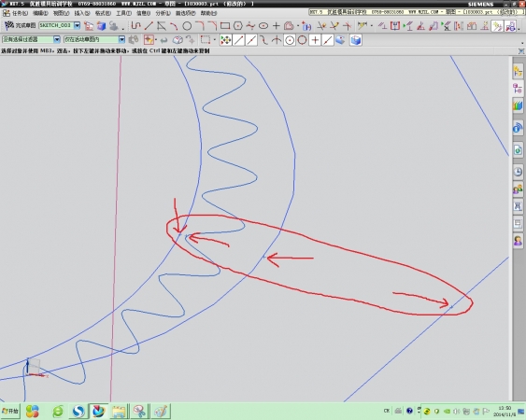Open the rectangle selection mode dropdown arrow

click(x=215, y=40)
